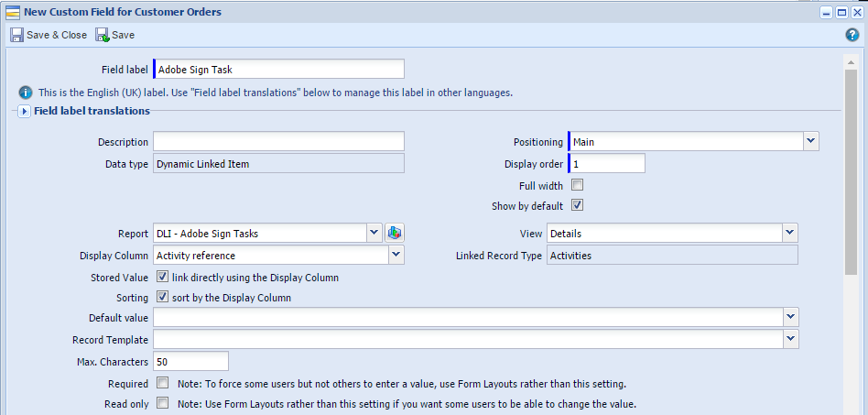The height and width of the screenshot is (415, 868).
Task: Toggle sort by the Display Column checkbox
Action: click(x=162, y=297)
